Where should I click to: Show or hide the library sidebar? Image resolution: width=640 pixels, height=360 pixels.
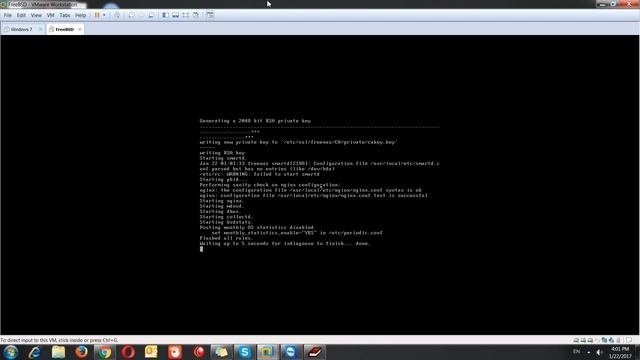165,15
